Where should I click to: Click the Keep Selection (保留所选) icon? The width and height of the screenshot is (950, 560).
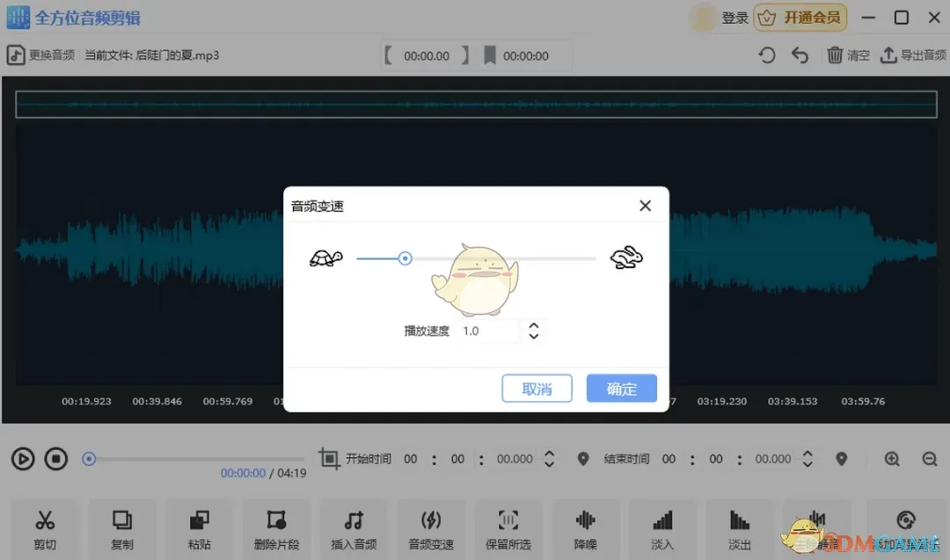508,527
